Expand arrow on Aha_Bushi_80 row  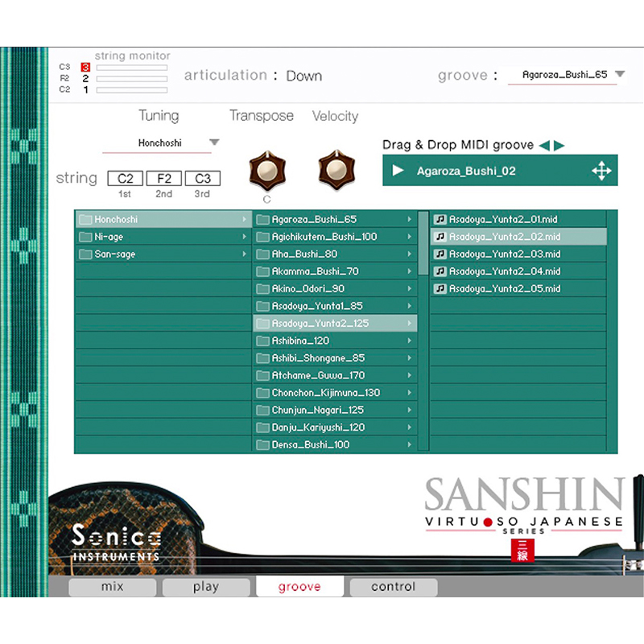(x=410, y=254)
